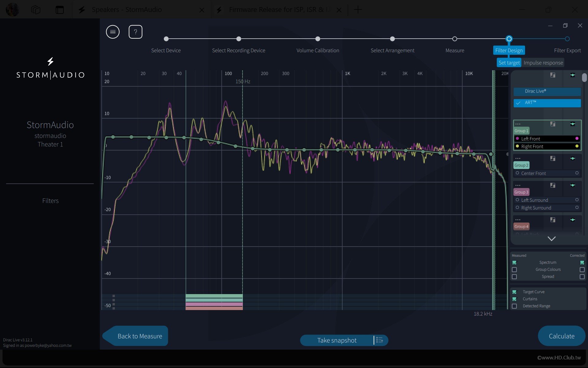The image size is (588, 368).
Task: Open Group 3 three-dot options menu
Action: tap(518, 185)
